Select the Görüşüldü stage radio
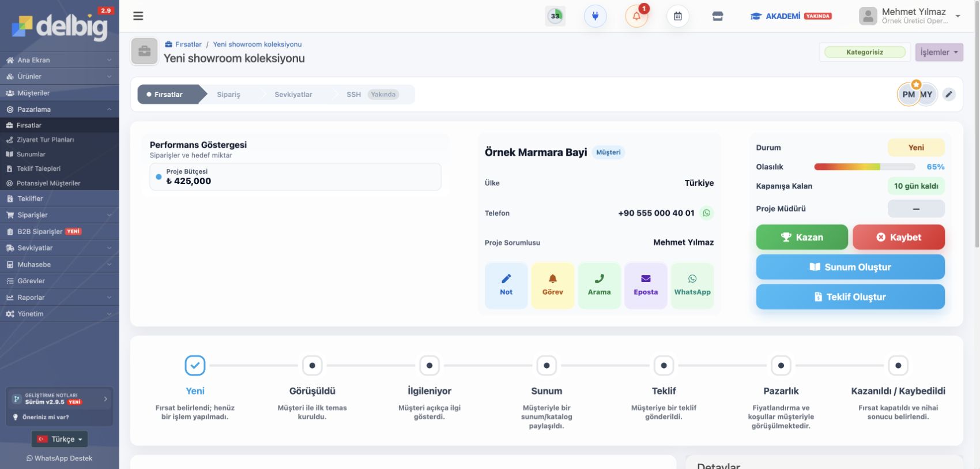 312,365
